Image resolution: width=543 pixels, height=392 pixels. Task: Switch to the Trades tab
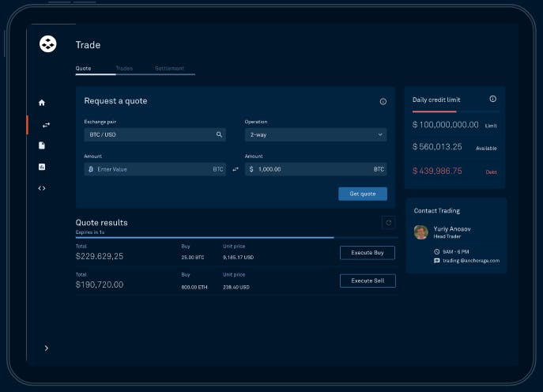124,68
